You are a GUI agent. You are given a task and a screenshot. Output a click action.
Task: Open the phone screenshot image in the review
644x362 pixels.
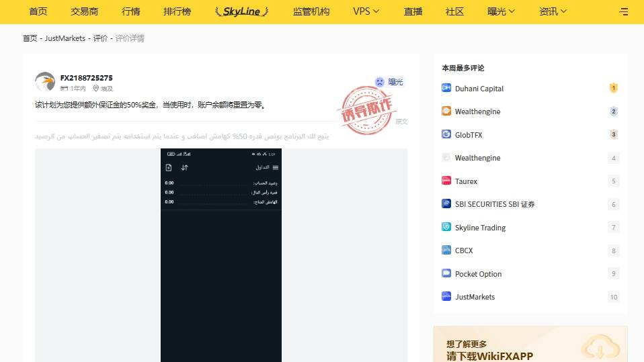pyautogui.click(x=221, y=255)
